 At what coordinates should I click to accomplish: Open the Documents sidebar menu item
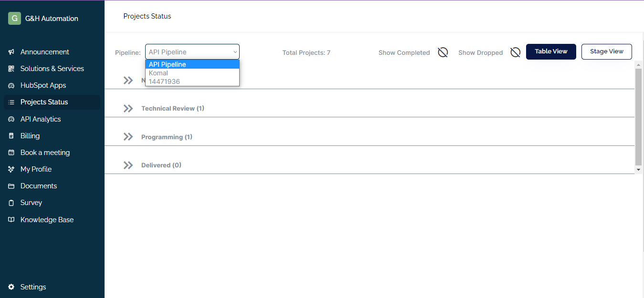point(39,186)
